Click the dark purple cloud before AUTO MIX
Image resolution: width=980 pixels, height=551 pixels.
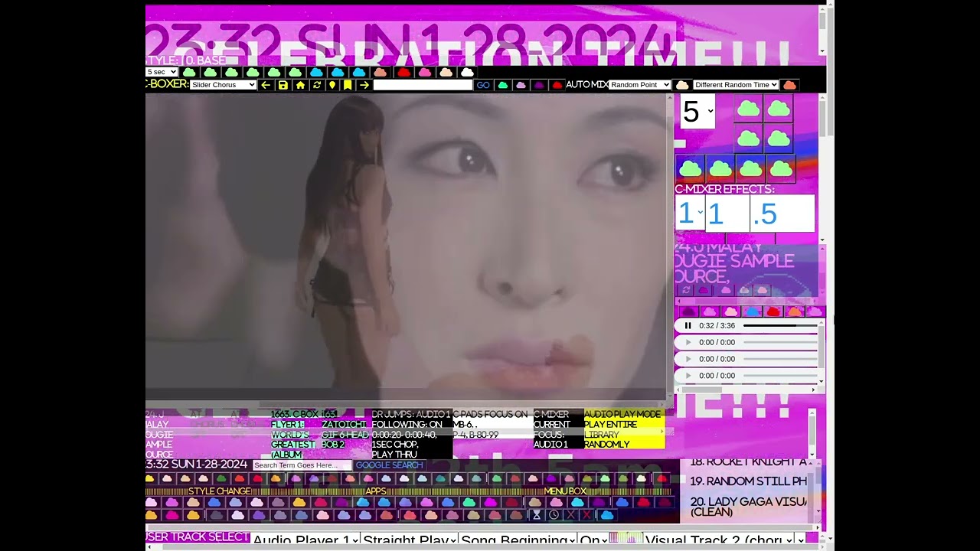pos(539,85)
